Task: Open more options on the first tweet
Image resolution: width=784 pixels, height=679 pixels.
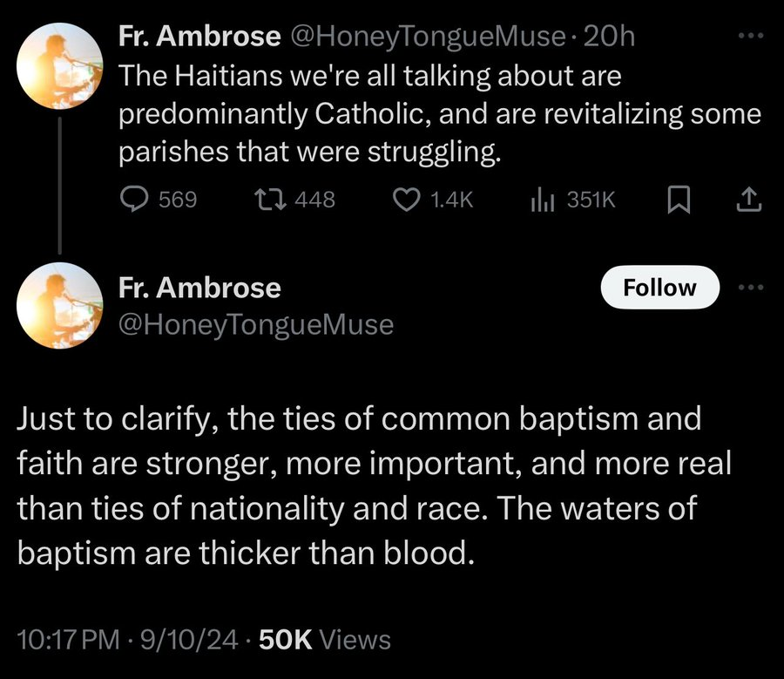Action: click(x=748, y=37)
